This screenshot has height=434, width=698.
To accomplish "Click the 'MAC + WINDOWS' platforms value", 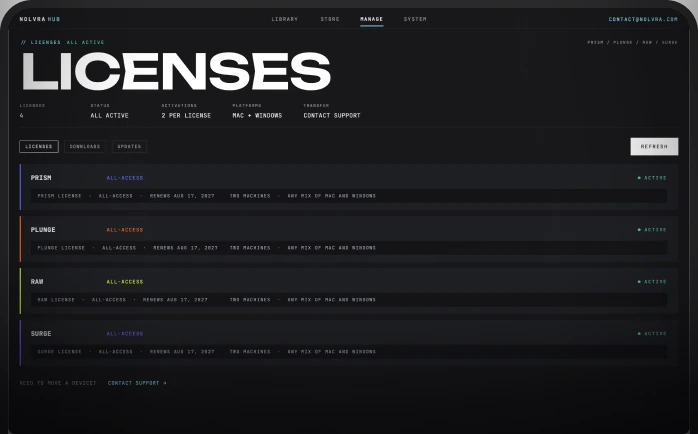I will coord(257,116).
